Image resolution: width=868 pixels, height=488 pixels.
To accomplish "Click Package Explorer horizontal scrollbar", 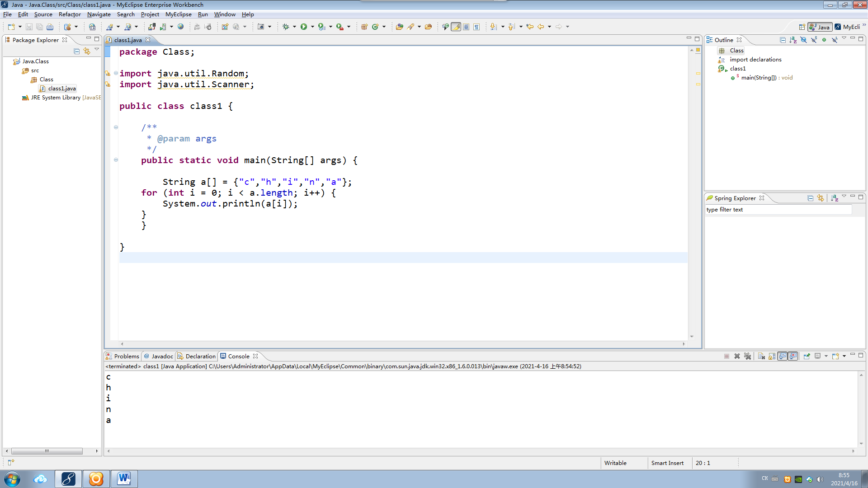I will pos(47,451).
